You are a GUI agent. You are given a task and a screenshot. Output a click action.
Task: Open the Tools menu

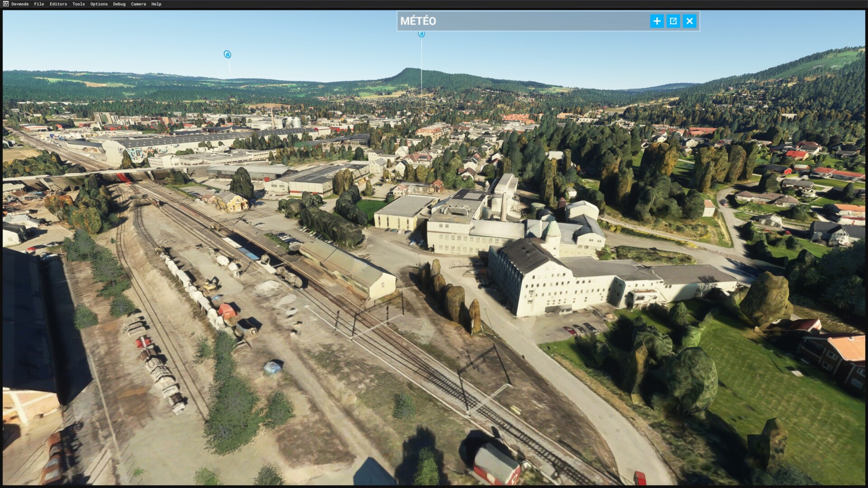pos(79,4)
